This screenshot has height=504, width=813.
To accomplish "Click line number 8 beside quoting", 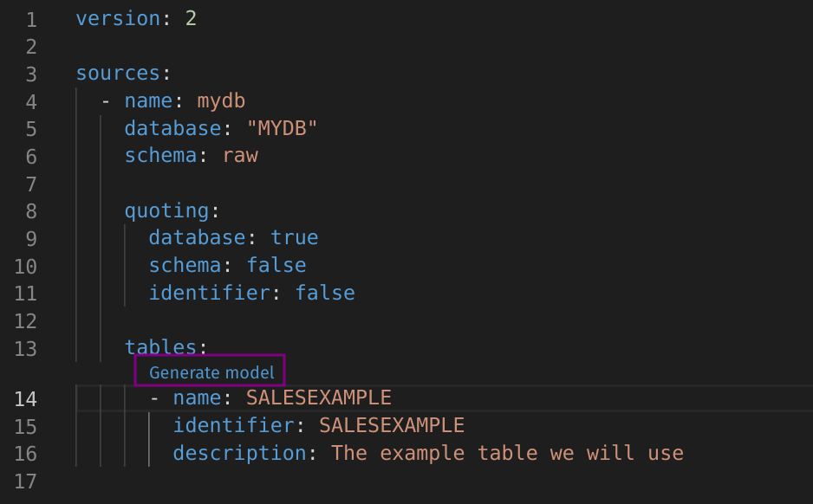I will [x=31, y=210].
